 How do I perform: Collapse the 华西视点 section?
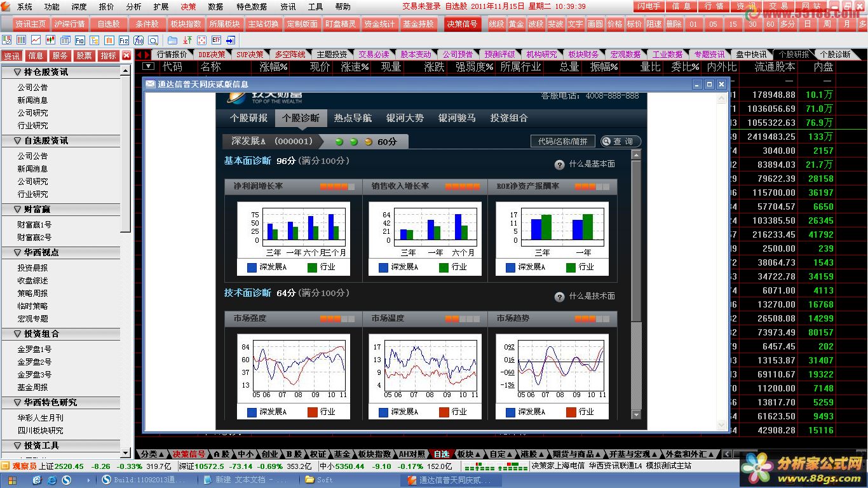[x=17, y=252]
